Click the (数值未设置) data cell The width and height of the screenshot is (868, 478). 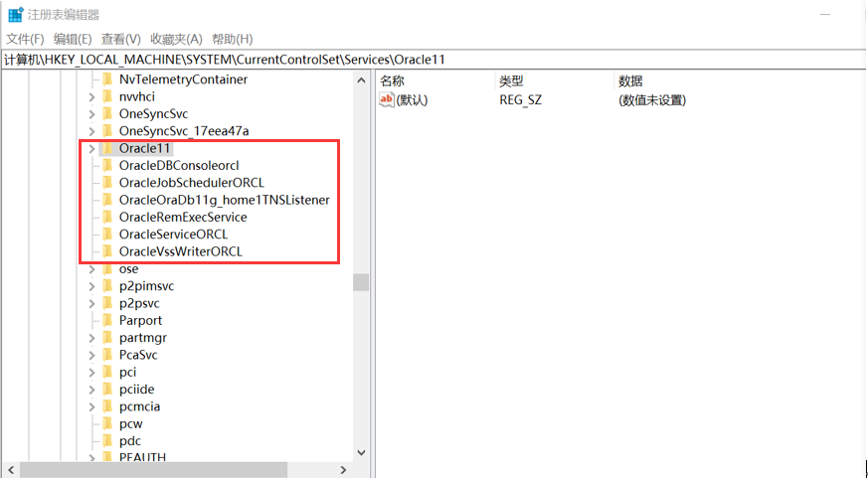click(x=652, y=100)
